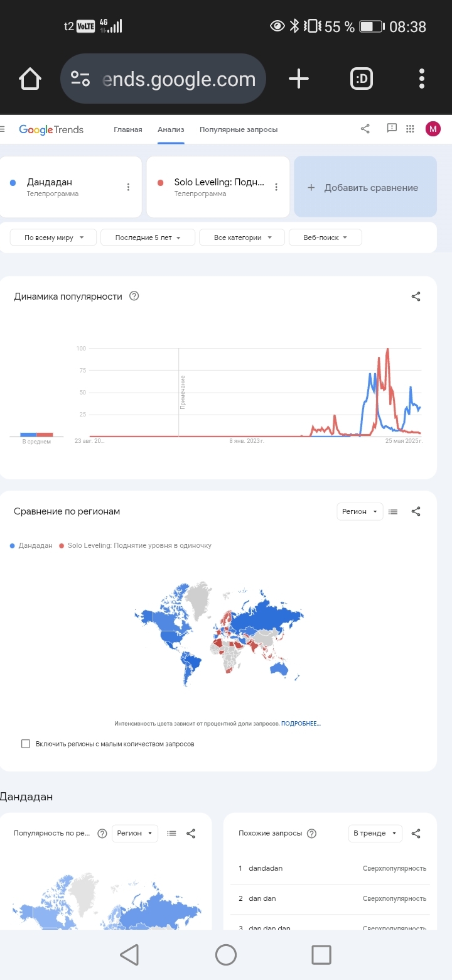Switch region comparison to list view
452x980 pixels.
393,511
